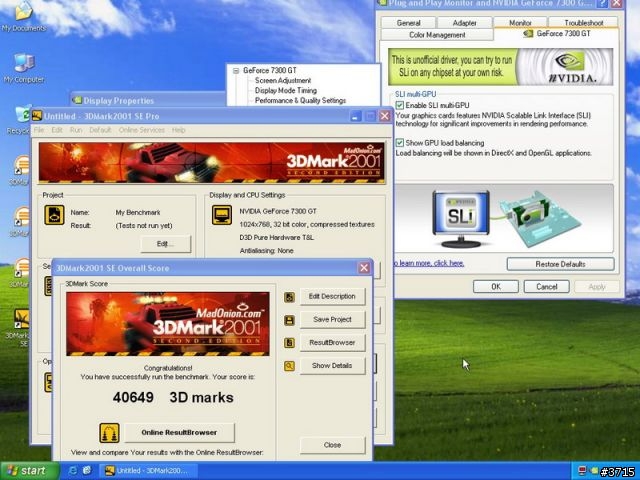Click the Show Details button

pyautogui.click(x=332, y=365)
